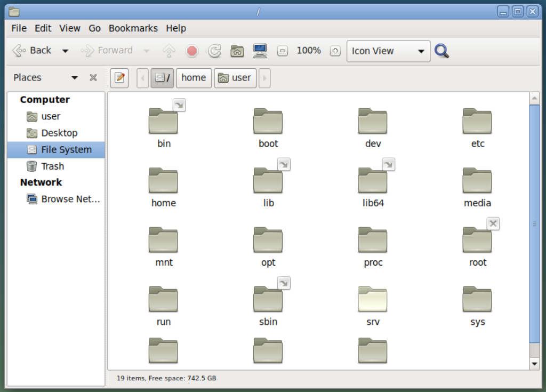This screenshot has width=546, height=392.
Task: Click the Home folder toolbar icon
Action: click(237, 51)
